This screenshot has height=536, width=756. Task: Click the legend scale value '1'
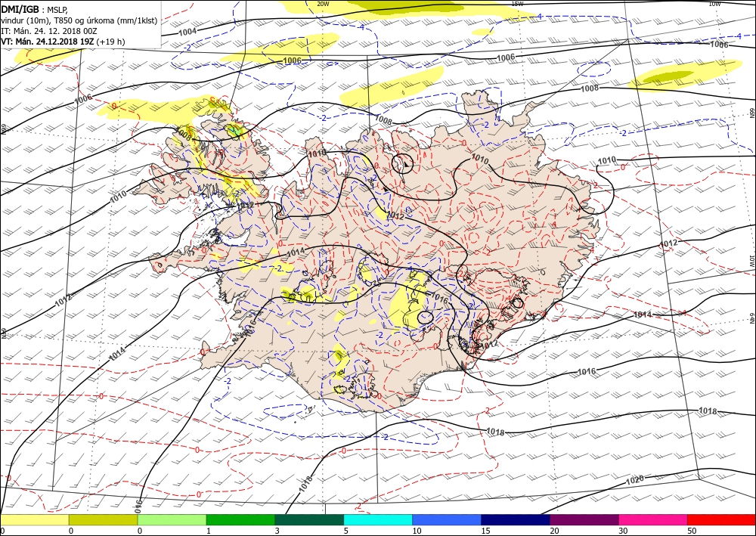[209, 531]
